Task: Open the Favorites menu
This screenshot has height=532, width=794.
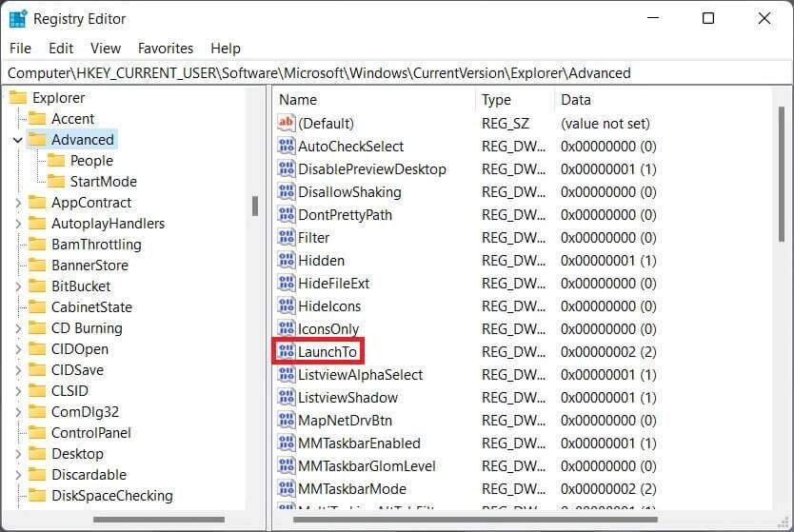Action: tap(166, 49)
